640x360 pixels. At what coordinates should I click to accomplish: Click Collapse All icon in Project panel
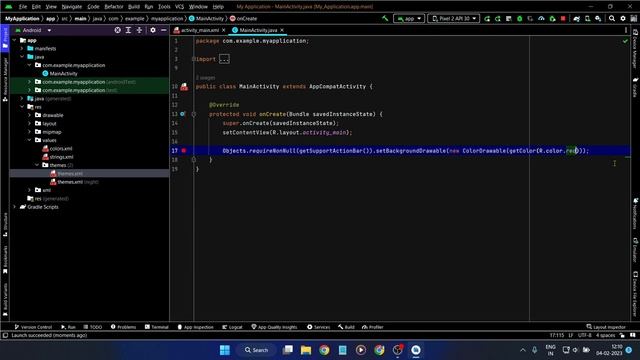tap(139, 30)
